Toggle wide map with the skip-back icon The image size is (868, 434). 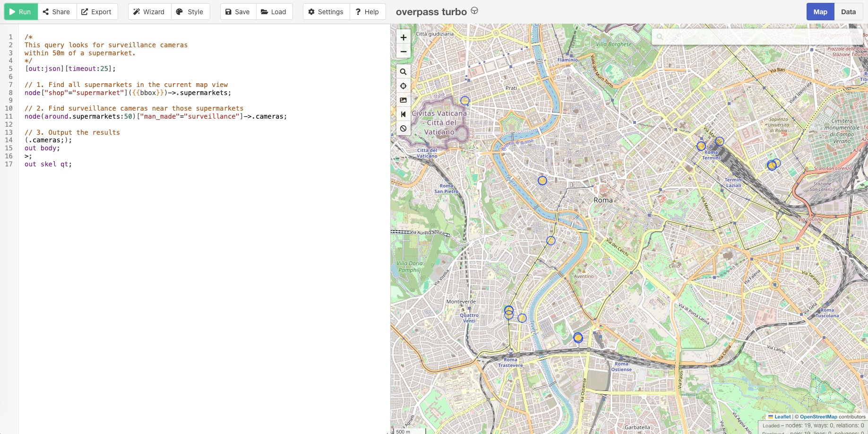coord(403,114)
